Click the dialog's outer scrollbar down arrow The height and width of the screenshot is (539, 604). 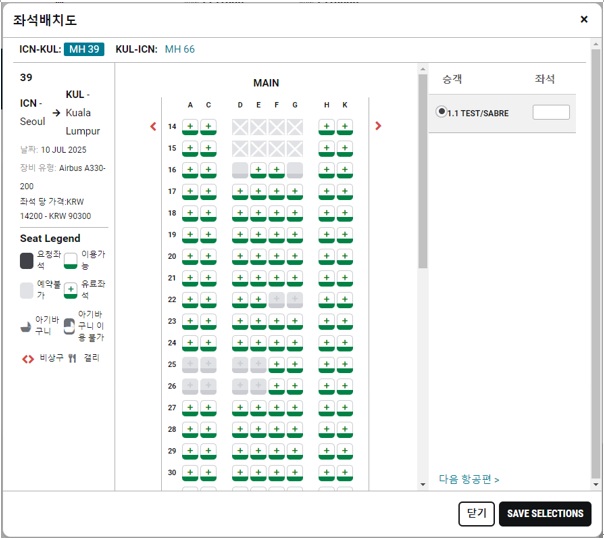click(x=596, y=484)
